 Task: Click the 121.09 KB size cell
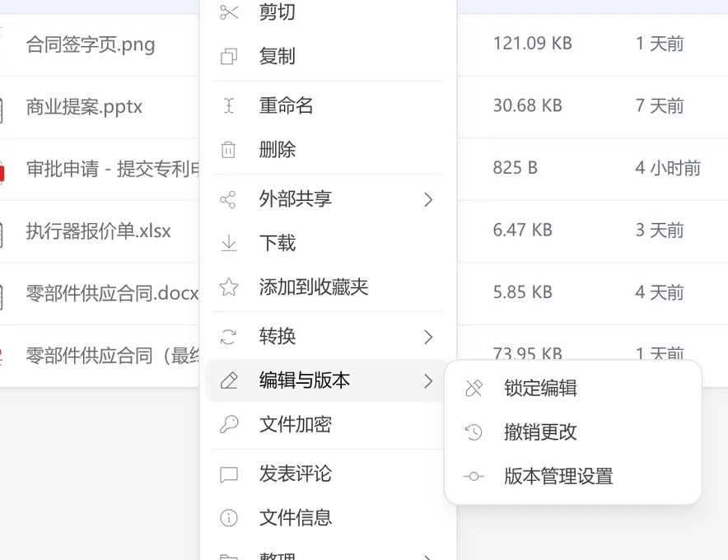point(533,44)
